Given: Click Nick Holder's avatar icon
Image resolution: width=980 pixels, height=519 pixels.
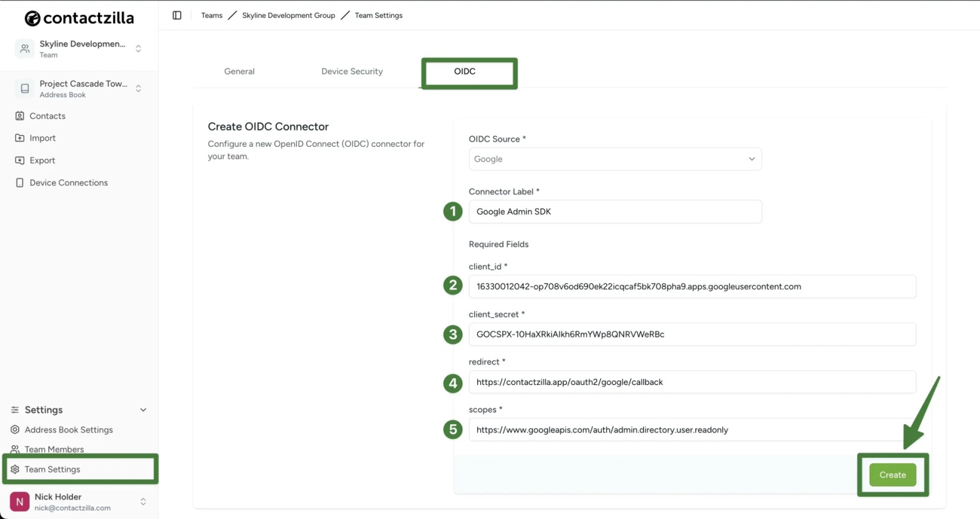Looking at the screenshot, I should coord(20,502).
